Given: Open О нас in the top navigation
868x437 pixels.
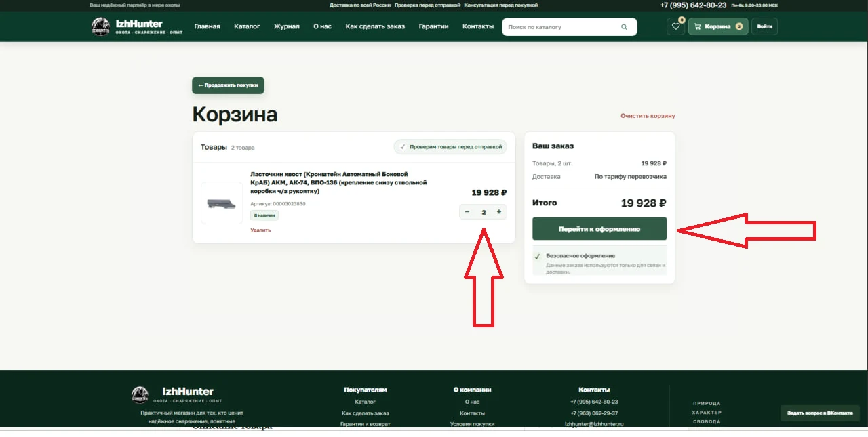Looking at the screenshot, I should pyautogui.click(x=322, y=26).
